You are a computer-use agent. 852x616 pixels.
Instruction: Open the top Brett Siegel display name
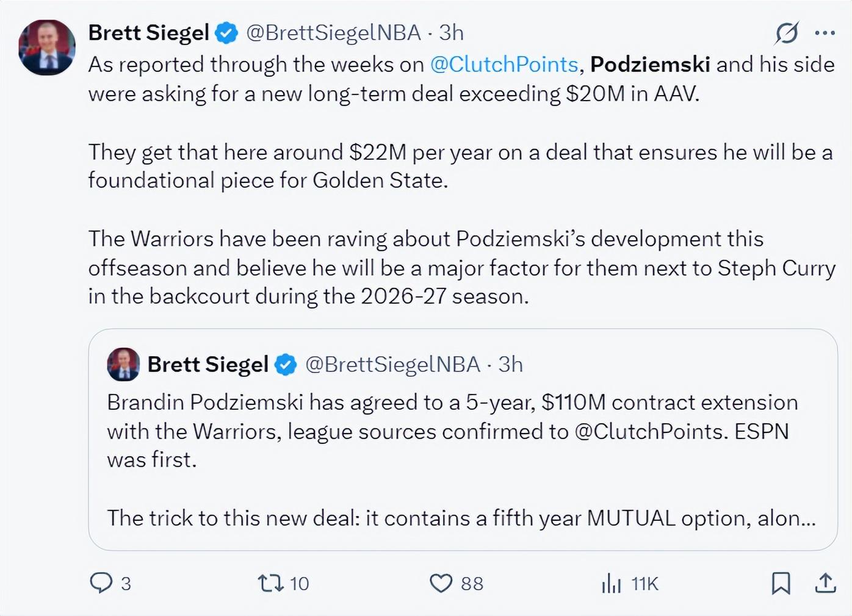(149, 33)
